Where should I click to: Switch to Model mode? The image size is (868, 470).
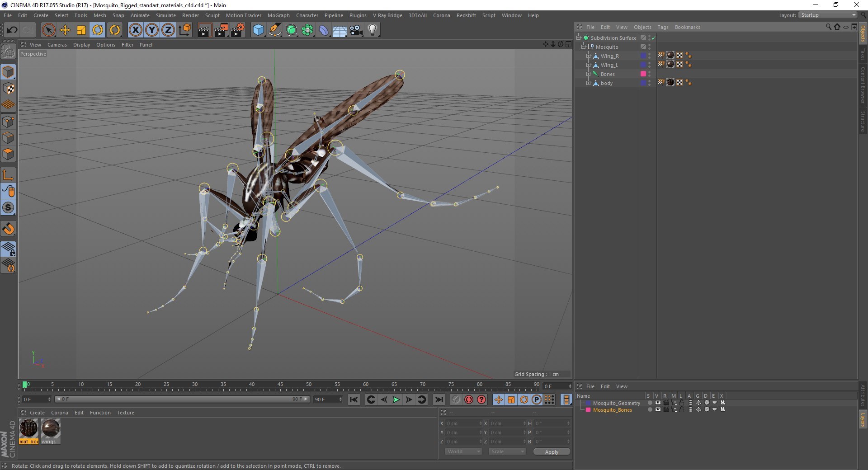(x=8, y=72)
